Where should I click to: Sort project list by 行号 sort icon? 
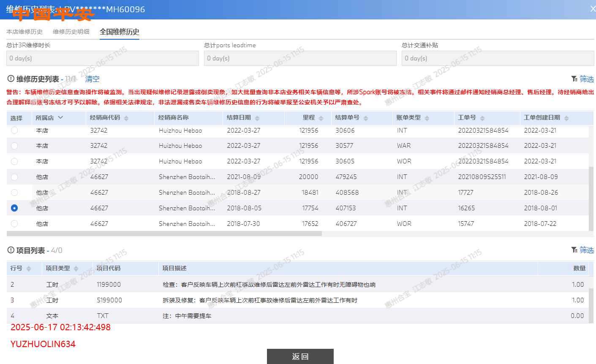(x=29, y=269)
